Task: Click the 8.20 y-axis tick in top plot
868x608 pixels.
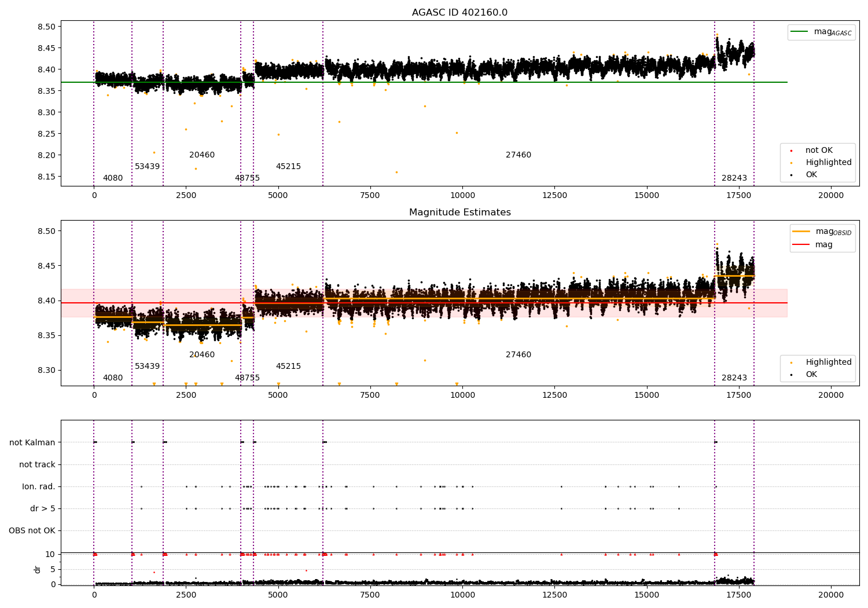Action: [47, 155]
